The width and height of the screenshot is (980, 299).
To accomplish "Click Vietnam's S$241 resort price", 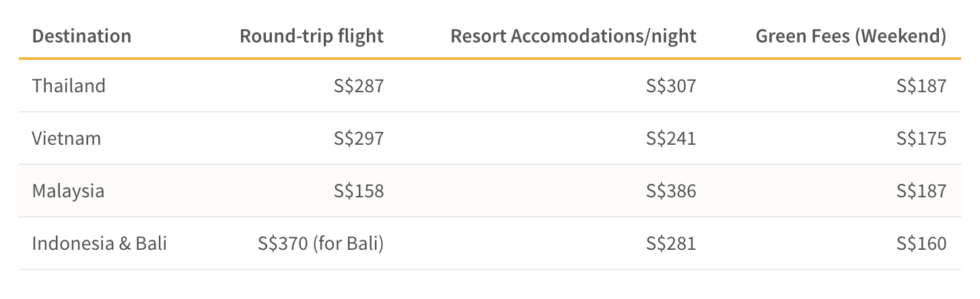I will click(x=672, y=138).
